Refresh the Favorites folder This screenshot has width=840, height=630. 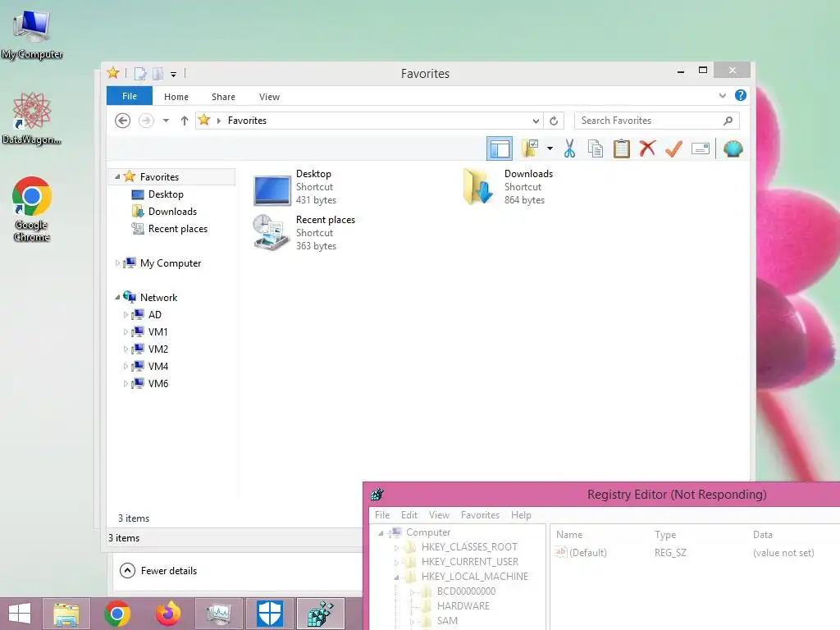point(554,121)
